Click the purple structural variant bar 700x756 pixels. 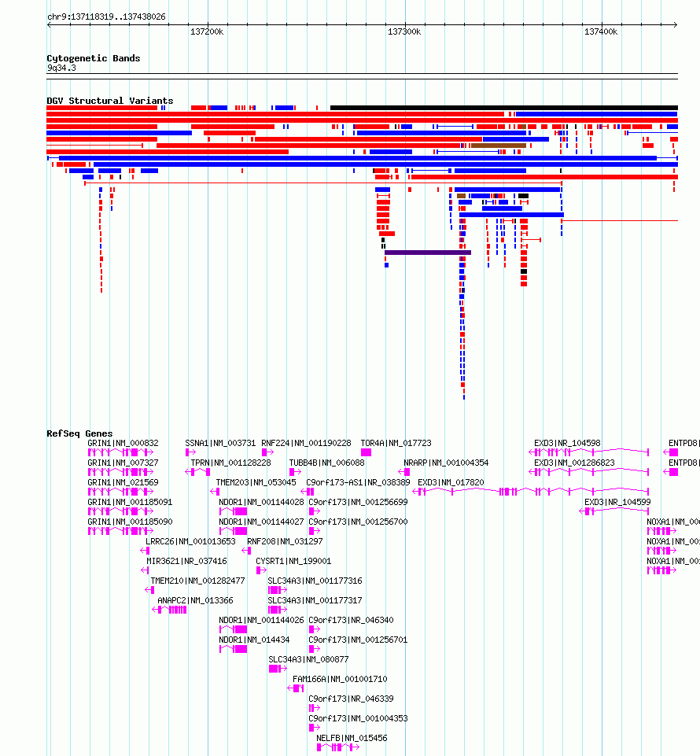coord(428,253)
